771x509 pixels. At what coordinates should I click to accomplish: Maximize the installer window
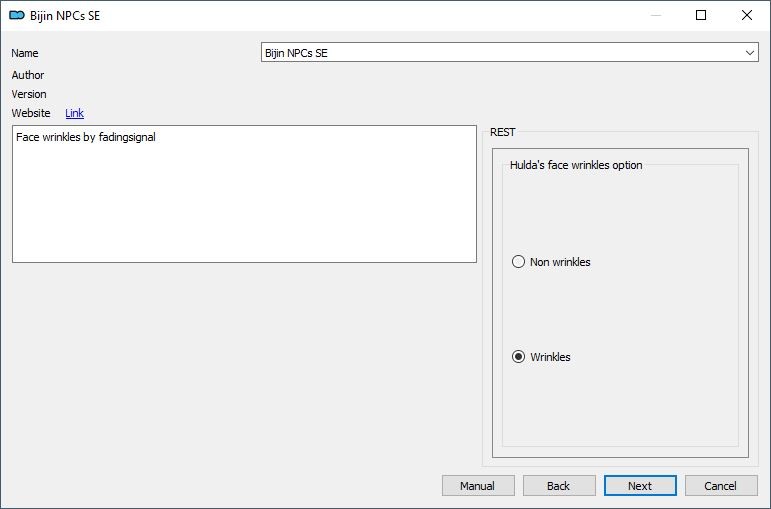point(701,15)
